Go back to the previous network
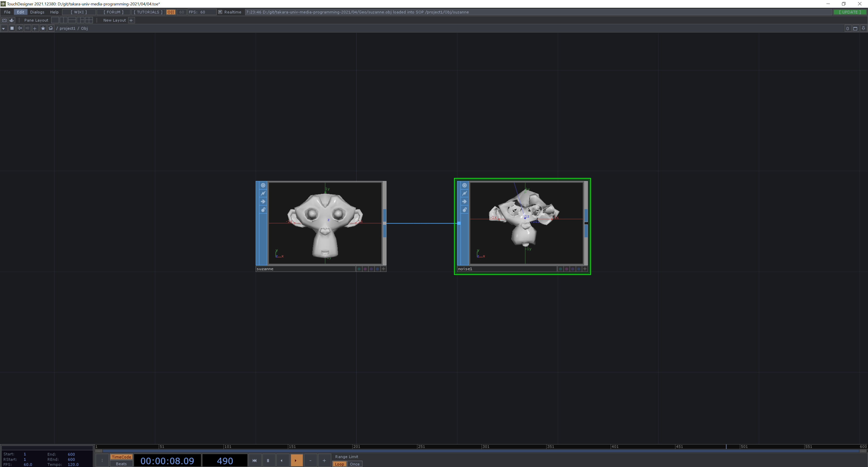 (x=19, y=28)
